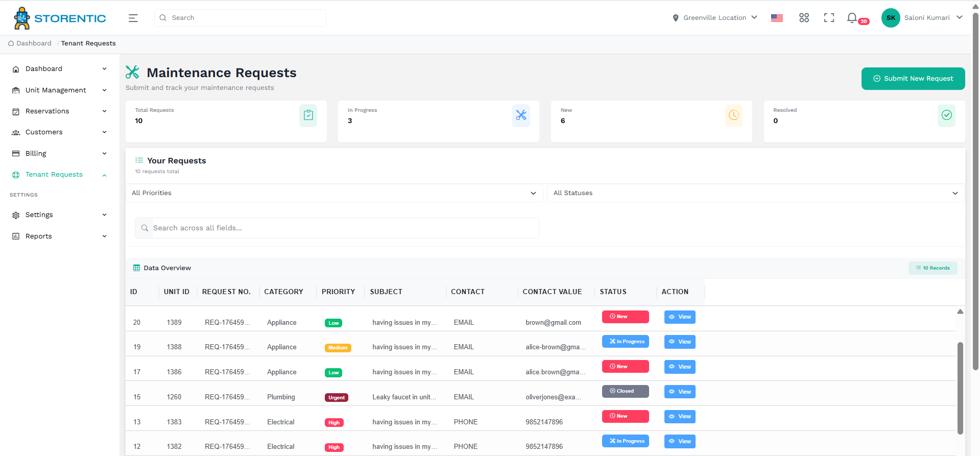The image size is (980, 456).
Task: Click Reports chart icon in sidebar
Action: pyautogui.click(x=16, y=236)
